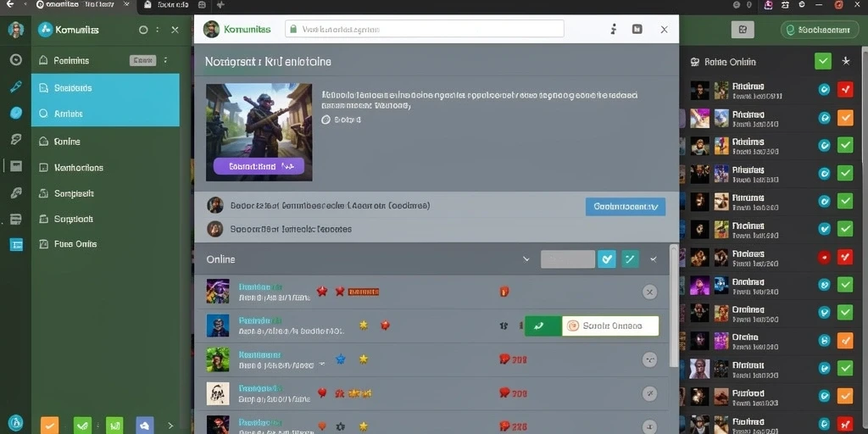The height and width of the screenshot is (434, 868).
Task: Click the blue calendar icon in left icon bar
Action: click(16, 244)
